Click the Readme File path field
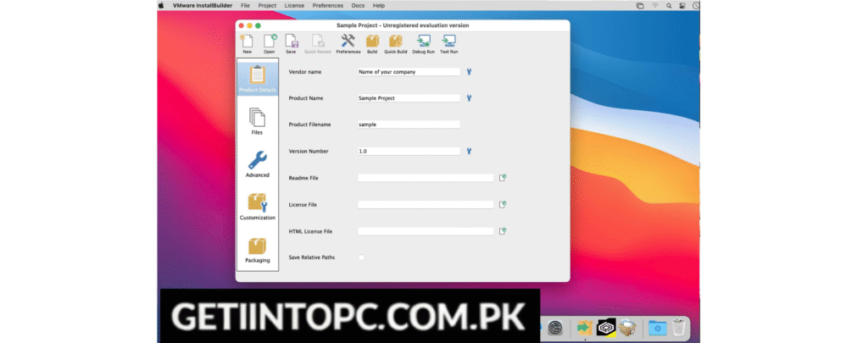This screenshot has height=343, width=868. click(x=426, y=178)
